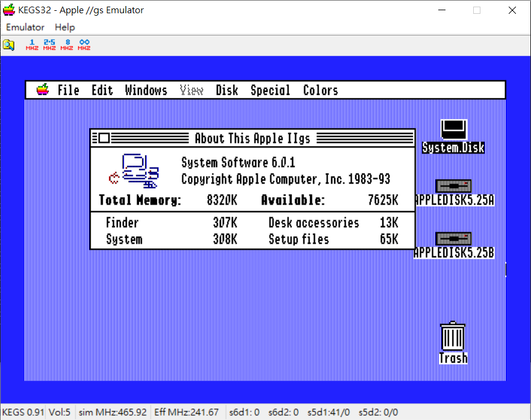Screen dimensions: 531x420
Task: Click the s5d1:41/0 status entry
Action: (329, 412)
